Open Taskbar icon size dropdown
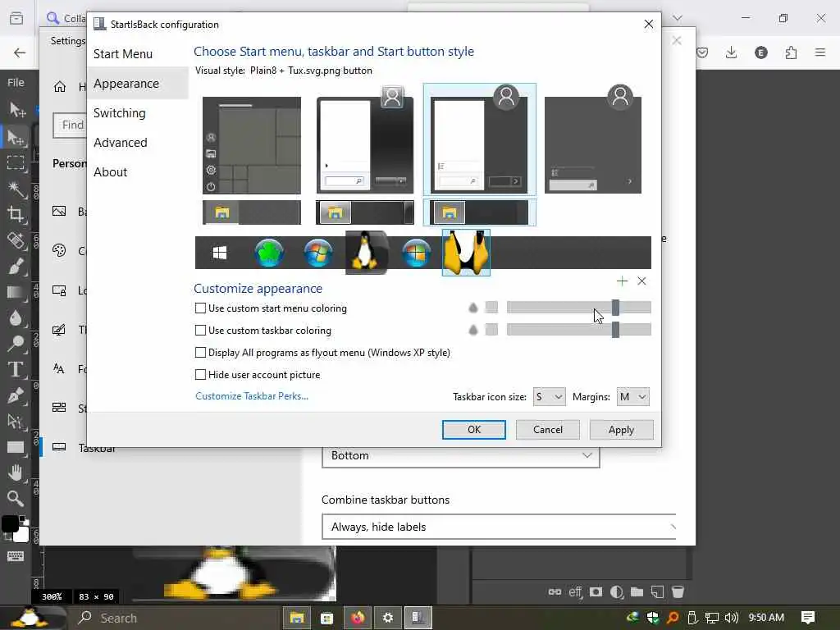Screen dimensions: 840x630 (549, 396)
